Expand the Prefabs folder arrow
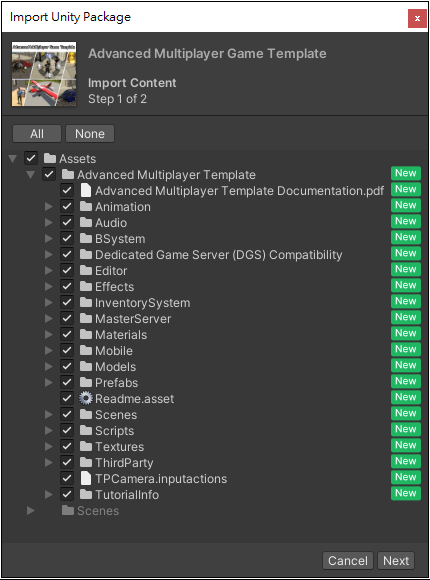The image size is (430, 580). [48, 382]
